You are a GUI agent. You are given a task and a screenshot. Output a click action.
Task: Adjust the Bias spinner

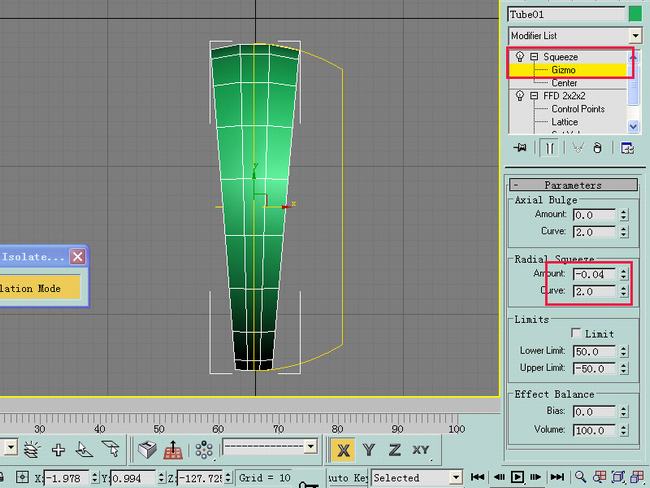[624, 412]
